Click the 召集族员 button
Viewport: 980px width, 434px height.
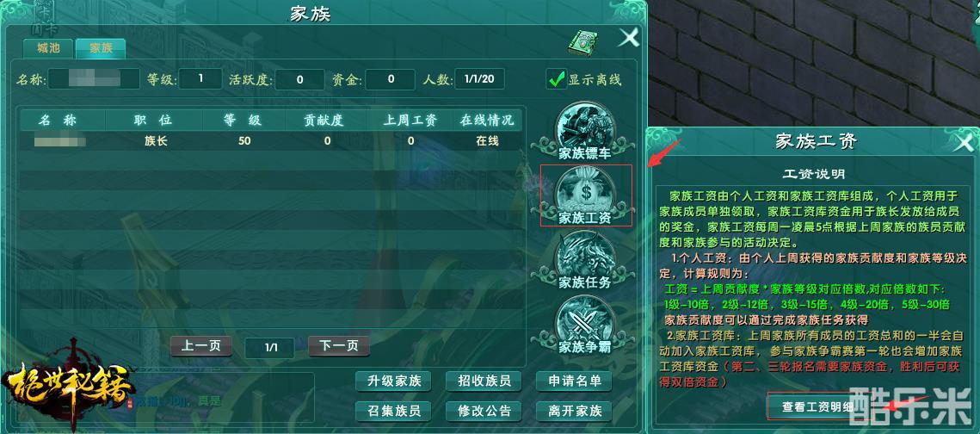[x=394, y=411]
